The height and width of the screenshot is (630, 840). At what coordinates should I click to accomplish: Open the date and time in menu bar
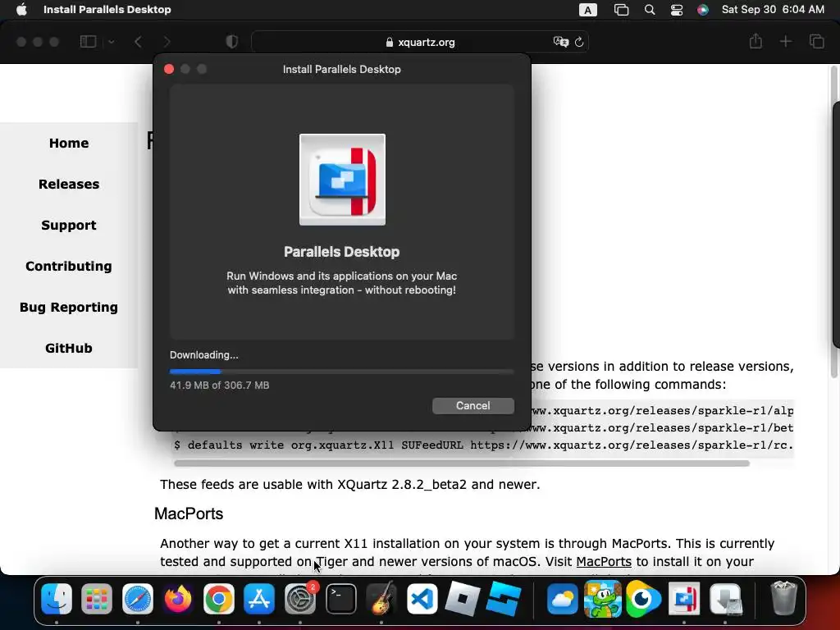pos(773,10)
